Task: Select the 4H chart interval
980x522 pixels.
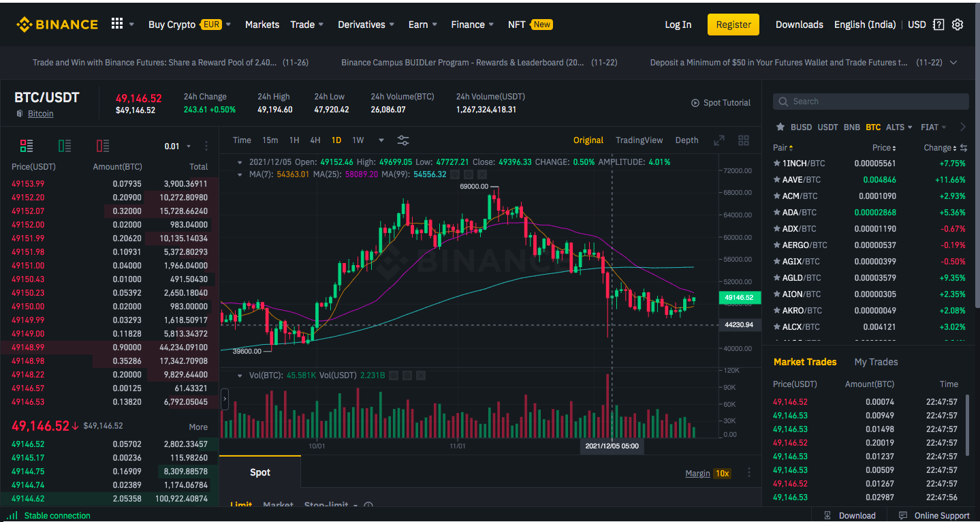Action: 315,140
